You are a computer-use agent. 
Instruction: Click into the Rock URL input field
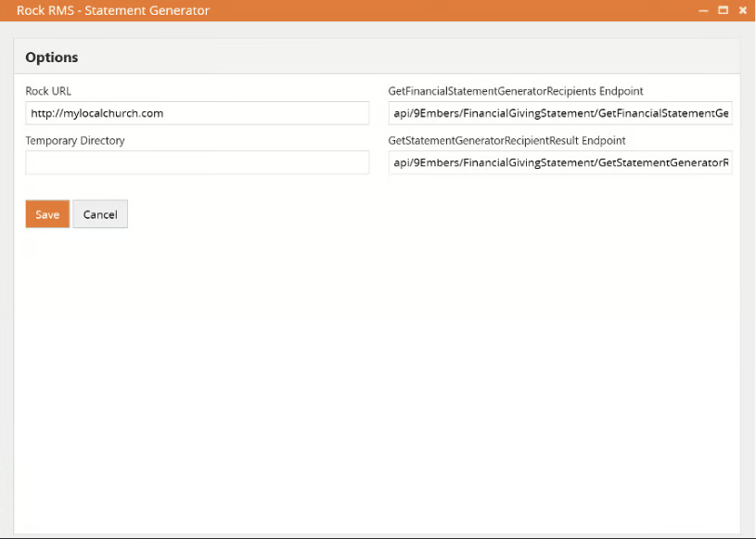197,113
